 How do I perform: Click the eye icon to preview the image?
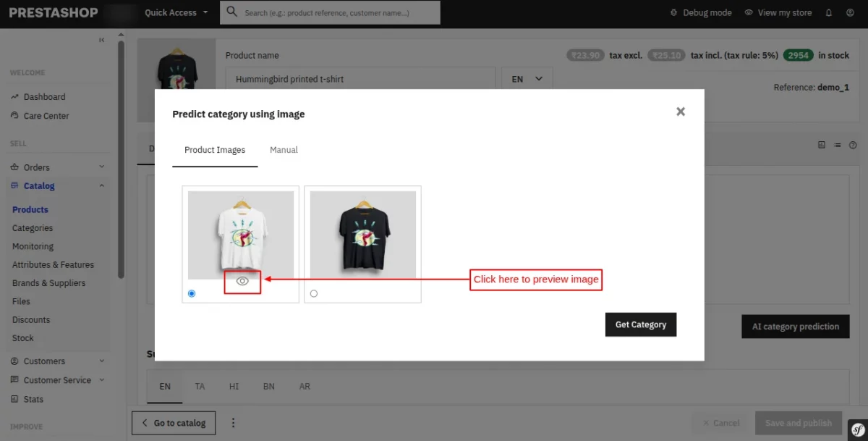coord(242,282)
